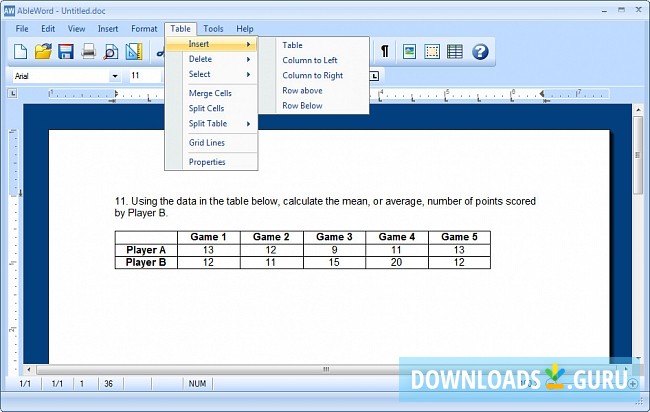650x412 pixels.
Task: Open the Tools menu
Action: click(x=213, y=29)
